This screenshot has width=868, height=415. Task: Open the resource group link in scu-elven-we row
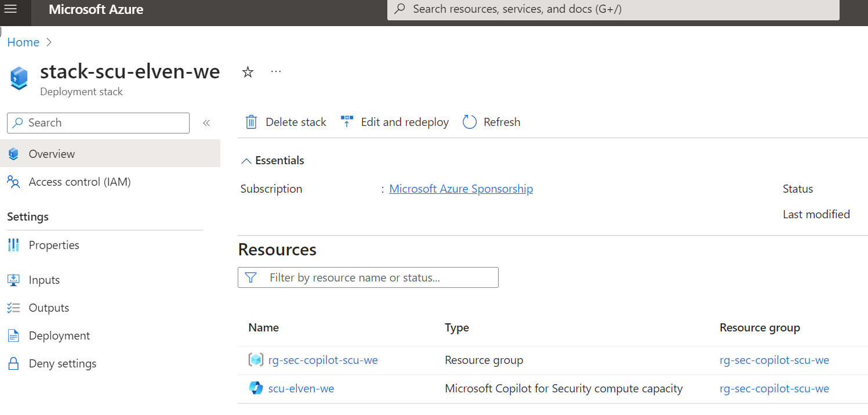click(x=775, y=388)
